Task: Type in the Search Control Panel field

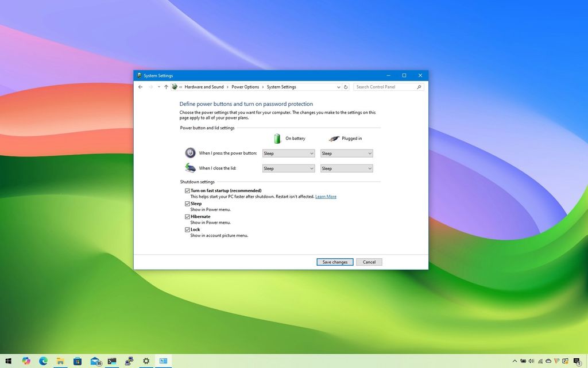Action: tap(382, 87)
